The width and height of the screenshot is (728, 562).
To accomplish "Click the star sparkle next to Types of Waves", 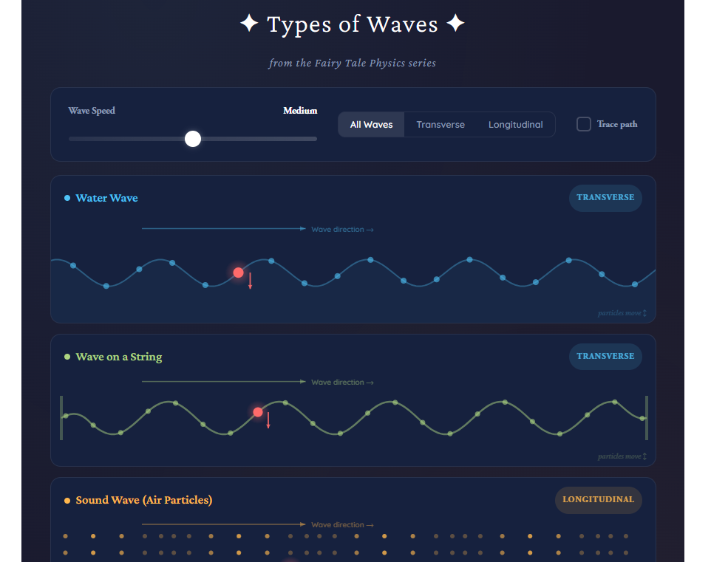I will (x=249, y=23).
